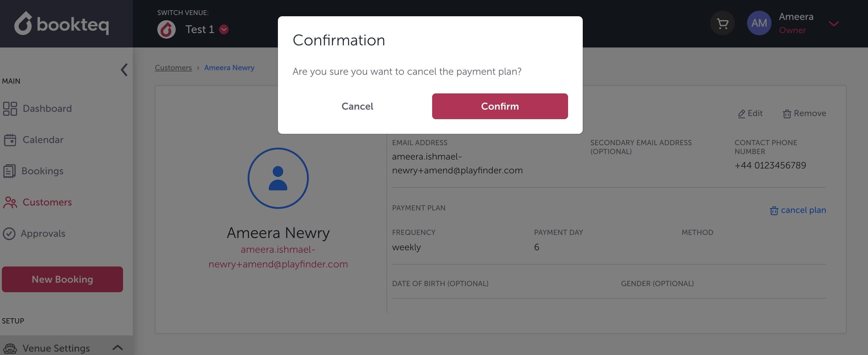
Task: Expand the Ameera account menu chevron
Action: [833, 24]
